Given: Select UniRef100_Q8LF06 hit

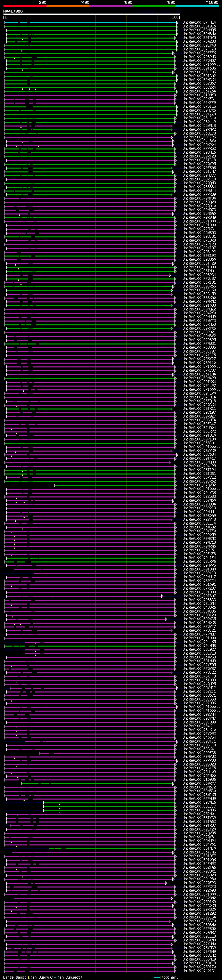Looking at the screenshot, I should [199, 72].
